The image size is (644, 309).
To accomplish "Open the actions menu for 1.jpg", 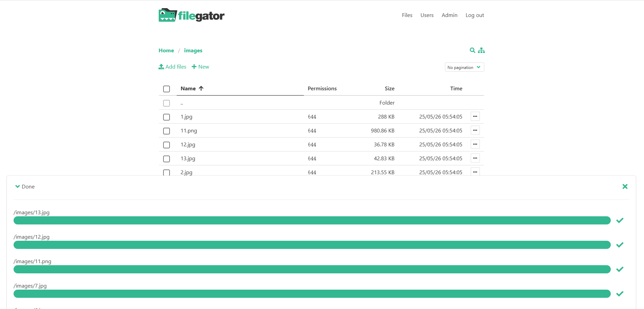I will [x=475, y=116].
